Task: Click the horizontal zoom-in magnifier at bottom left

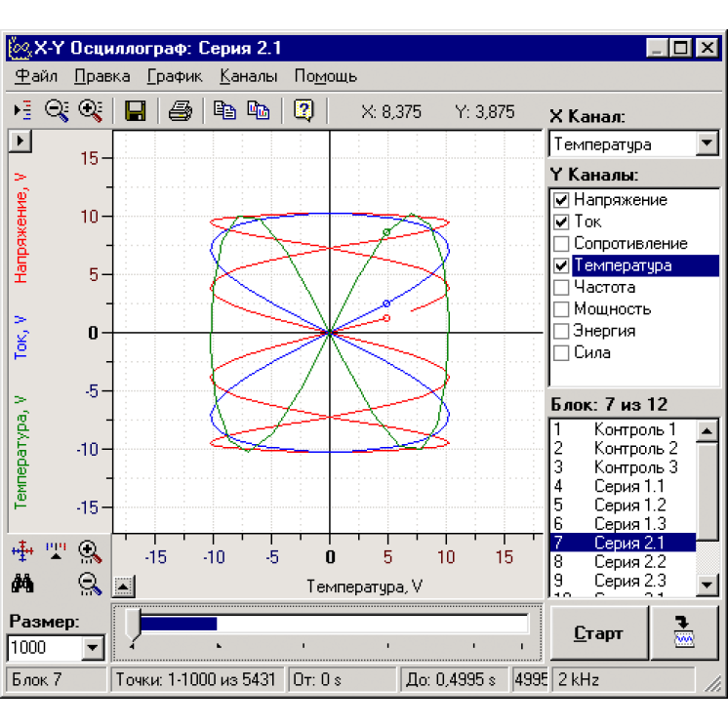Action: [x=91, y=551]
